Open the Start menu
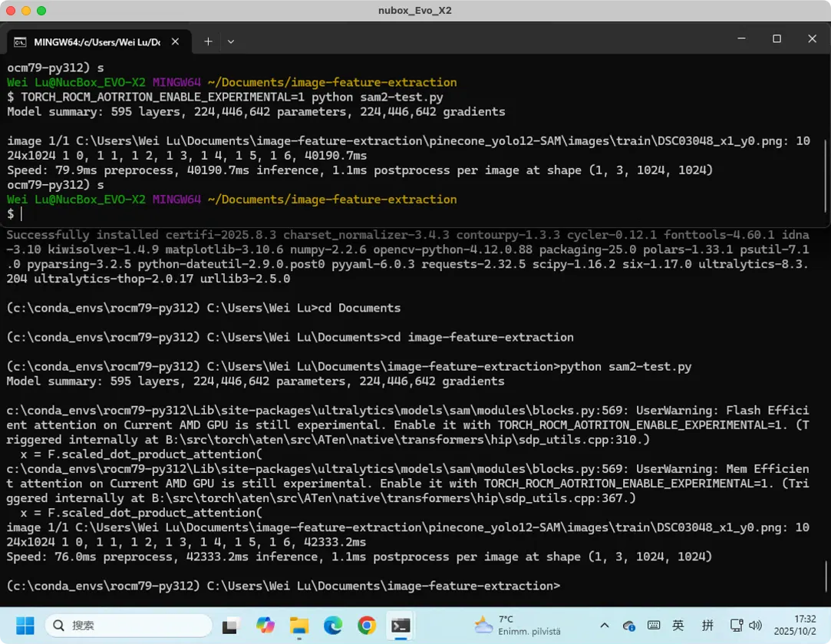 point(25,625)
